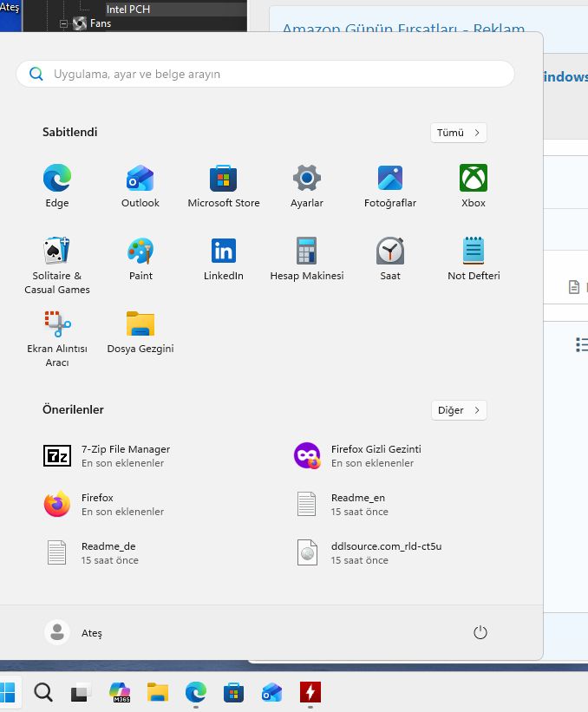Launch Firefox from recommendations

[x=104, y=505]
